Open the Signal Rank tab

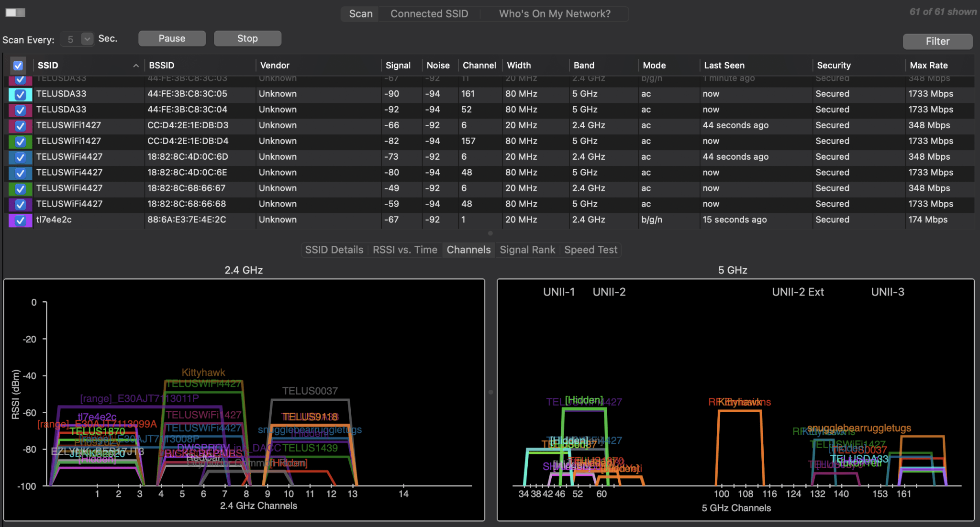527,250
